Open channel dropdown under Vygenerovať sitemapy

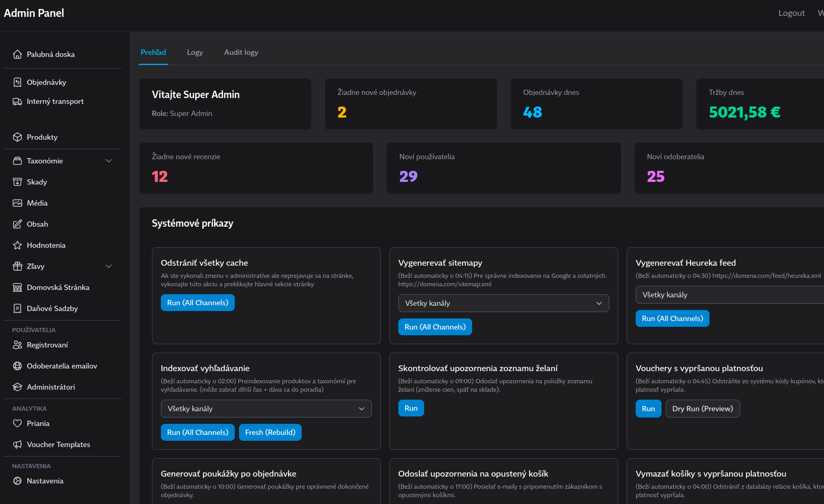[x=503, y=303]
